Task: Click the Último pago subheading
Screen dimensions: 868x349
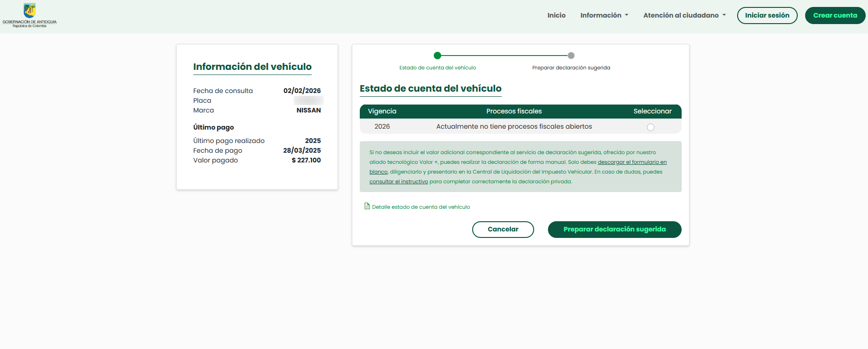Action: [x=214, y=127]
